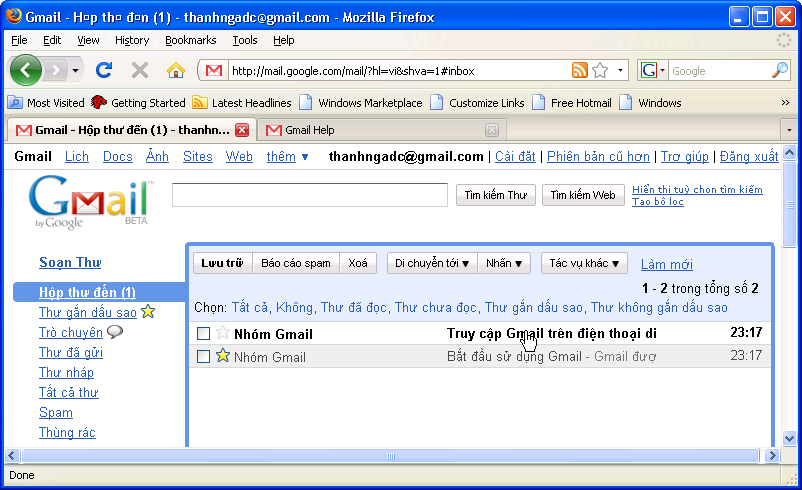This screenshot has width=802, height=490.
Task: Open the Windows Marketplace bookmark
Action: [361, 103]
